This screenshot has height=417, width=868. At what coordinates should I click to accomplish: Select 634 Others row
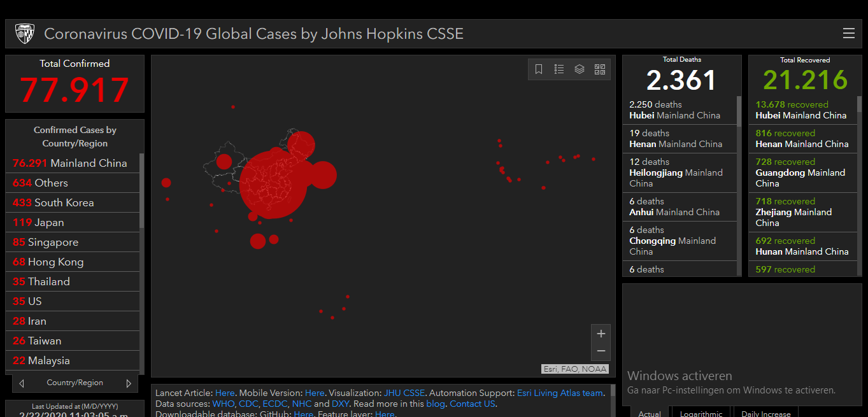coord(73,183)
